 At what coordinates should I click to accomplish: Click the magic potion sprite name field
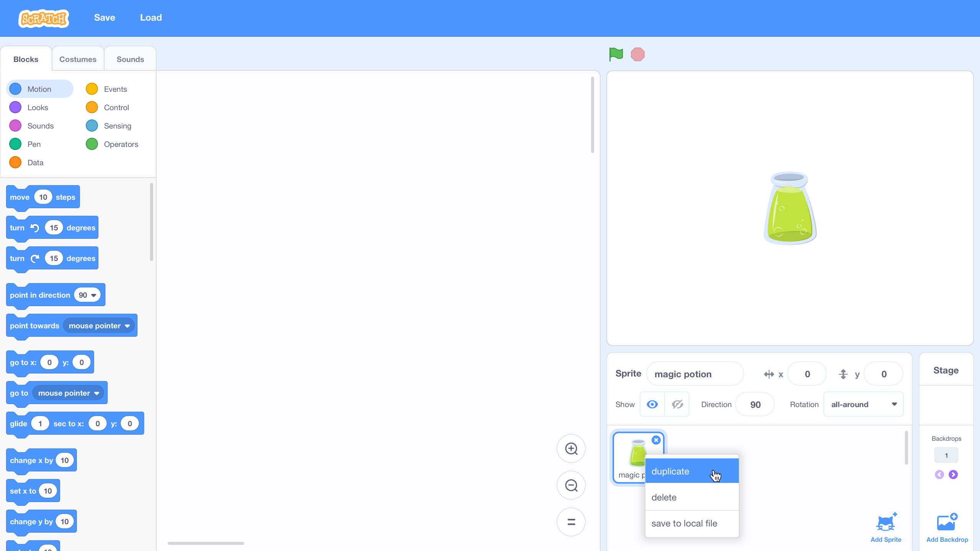pos(695,374)
